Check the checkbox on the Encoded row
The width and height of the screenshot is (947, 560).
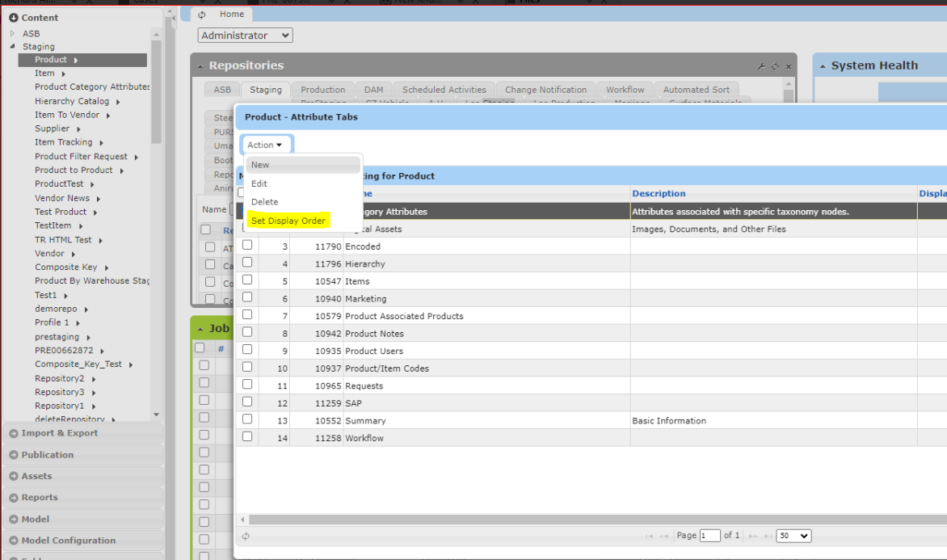point(247,246)
